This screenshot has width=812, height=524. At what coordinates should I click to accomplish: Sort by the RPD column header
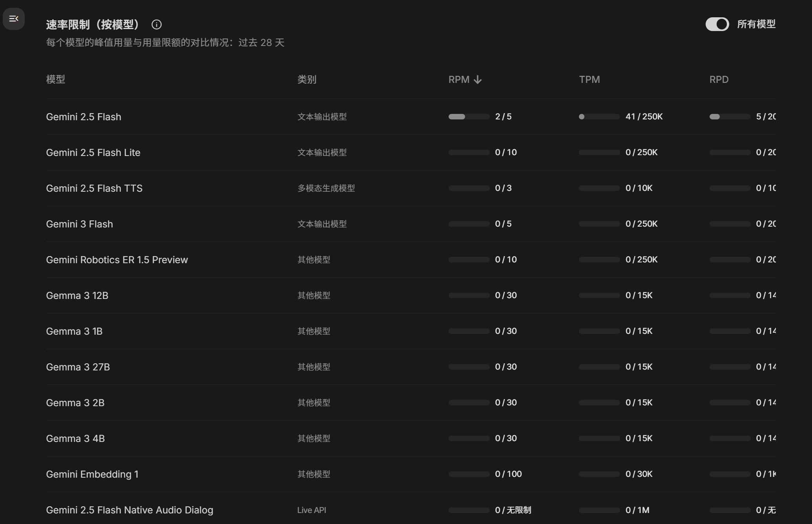719,79
